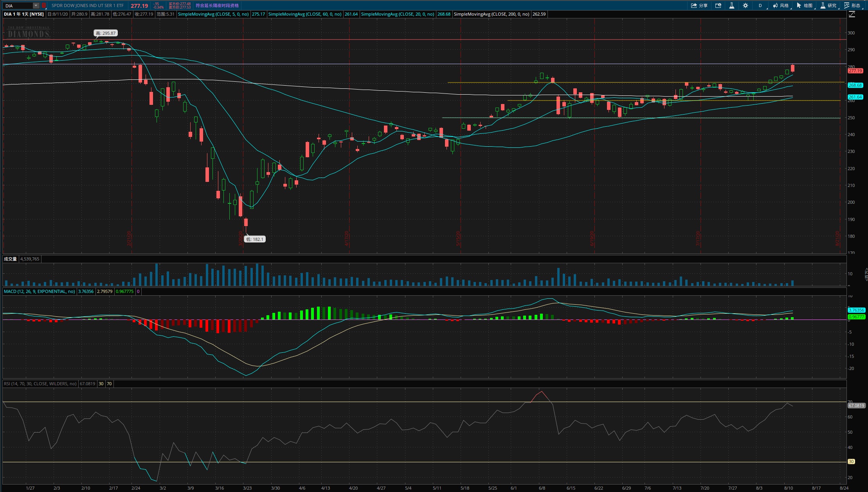Toggle the chart scale icon at top right
This screenshot has width=868, height=492.
click(x=852, y=14)
